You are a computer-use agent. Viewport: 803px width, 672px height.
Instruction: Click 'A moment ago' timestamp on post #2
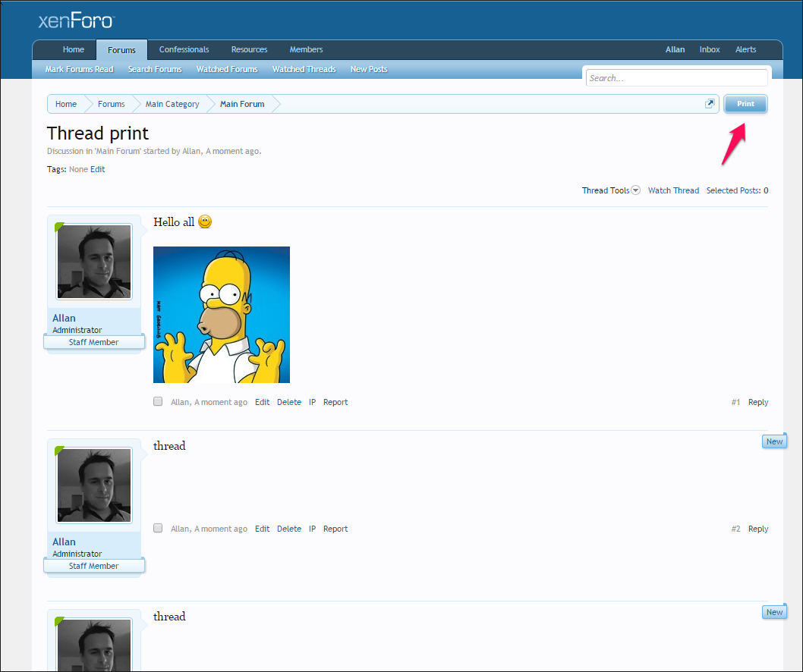(x=221, y=529)
